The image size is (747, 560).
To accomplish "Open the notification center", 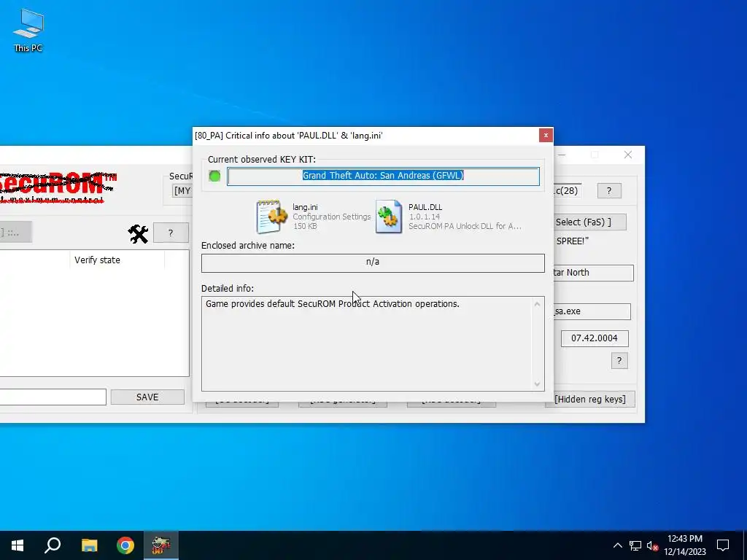I will point(723,545).
